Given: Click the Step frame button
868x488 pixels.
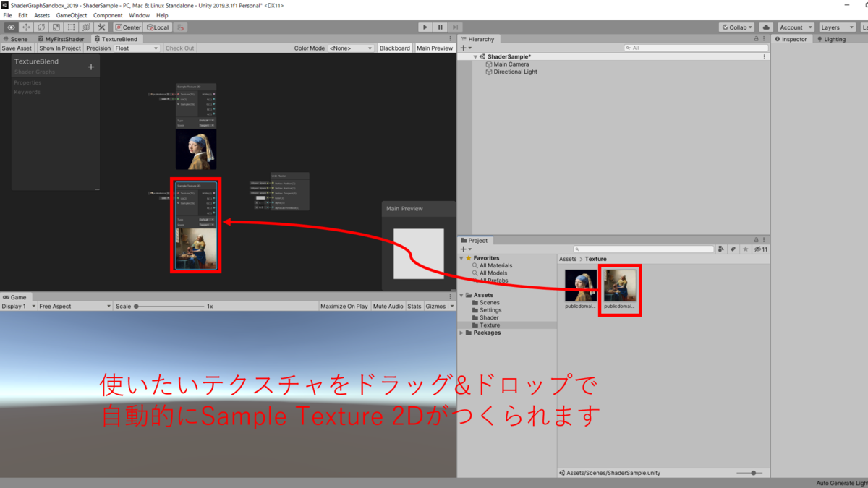Looking at the screenshot, I should 455,27.
